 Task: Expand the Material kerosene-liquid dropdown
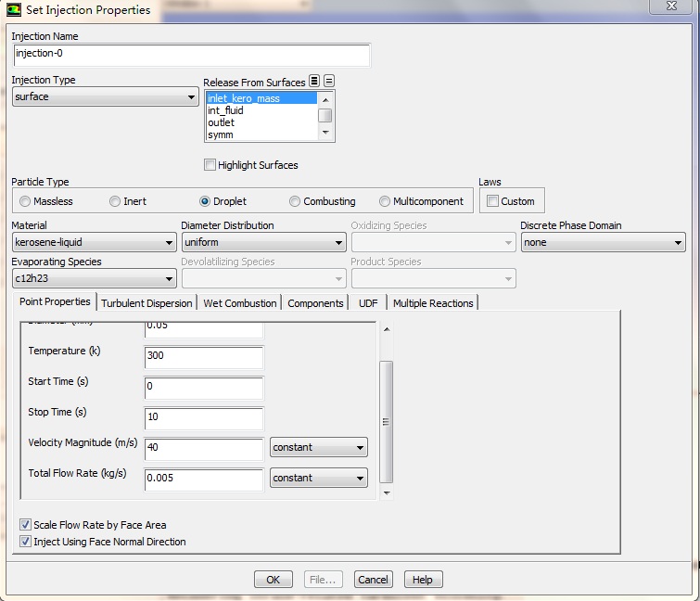[94, 243]
